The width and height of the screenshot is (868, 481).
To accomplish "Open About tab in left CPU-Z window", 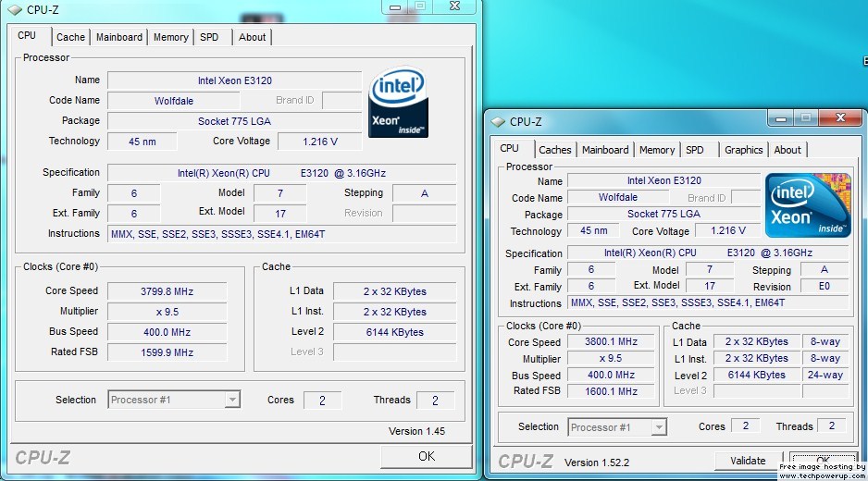I will (252, 37).
